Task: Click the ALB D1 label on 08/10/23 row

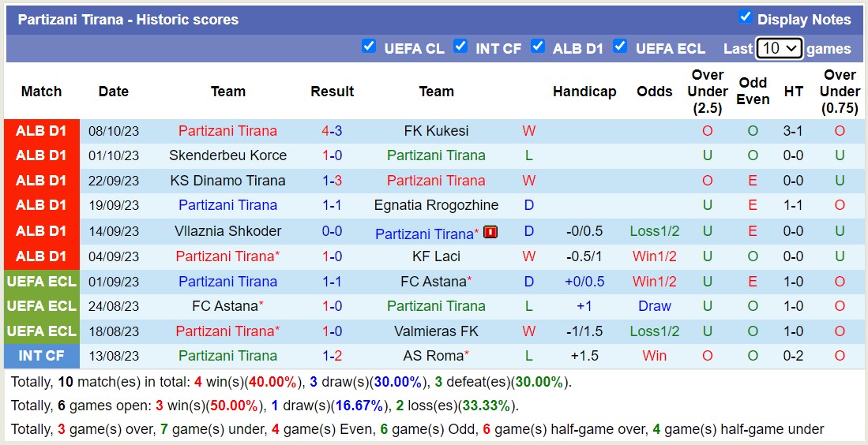Action: click(41, 131)
